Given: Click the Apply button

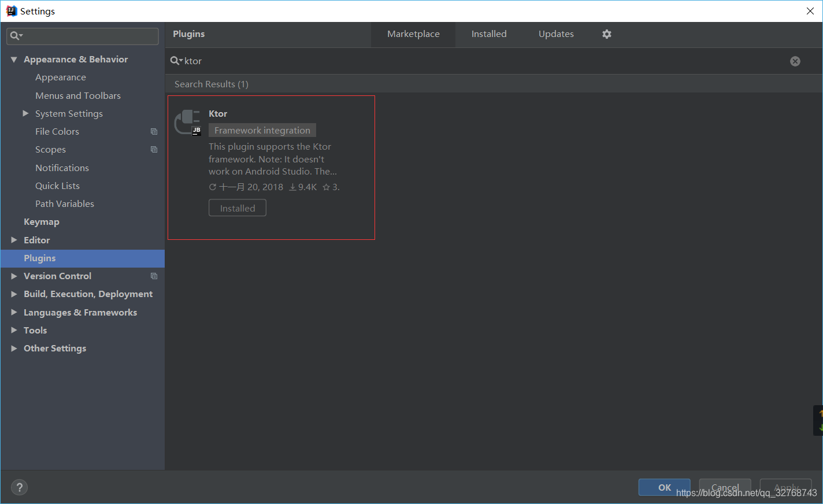Looking at the screenshot, I should 785,487.
